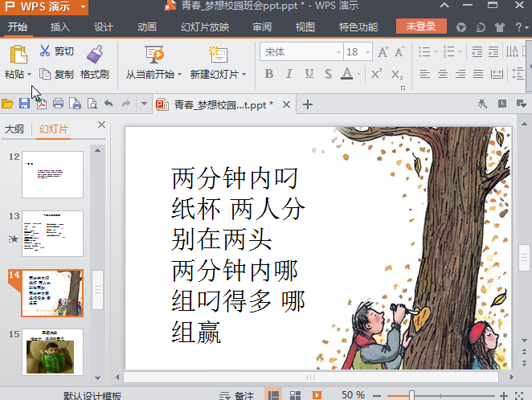Expand the numbered list style dropdown
Screen dimensions: 532x400
460,52
